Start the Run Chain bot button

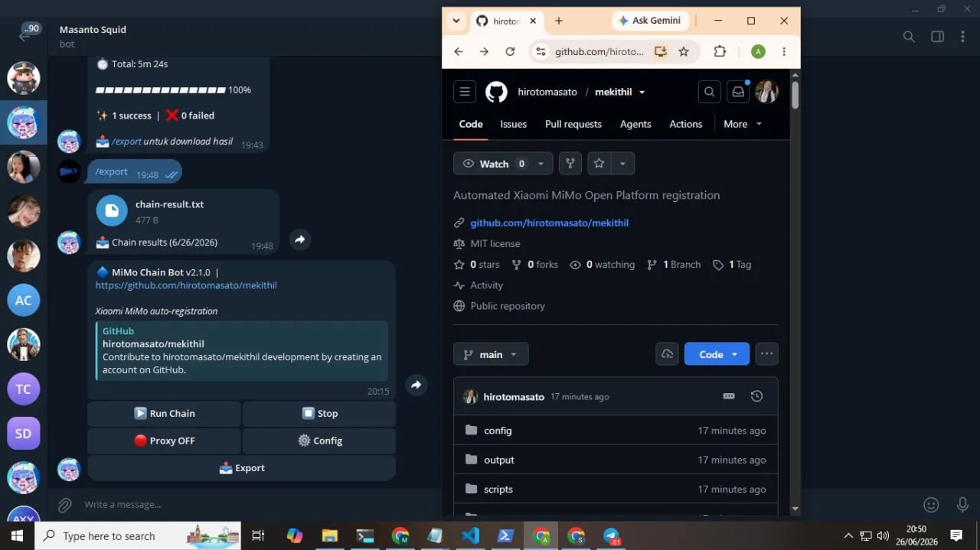(165, 414)
